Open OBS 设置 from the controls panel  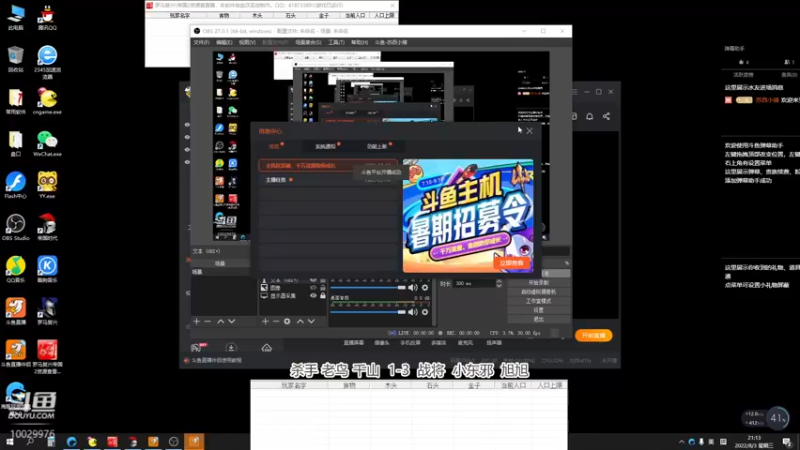(x=539, y=310)
